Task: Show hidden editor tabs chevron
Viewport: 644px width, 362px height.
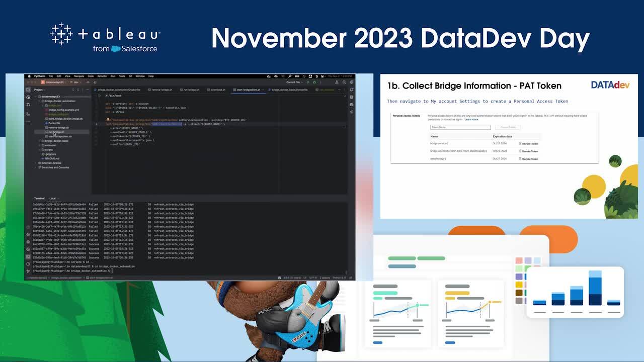Action: coord(340,90)
